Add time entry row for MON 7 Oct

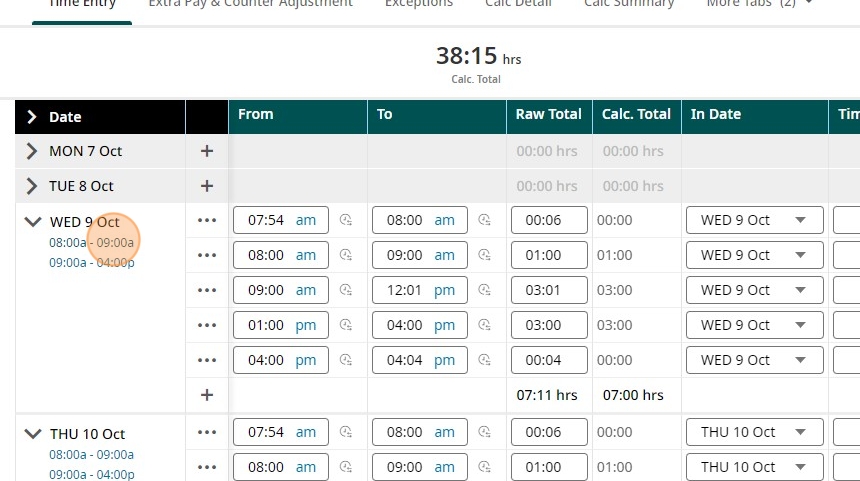207,151
